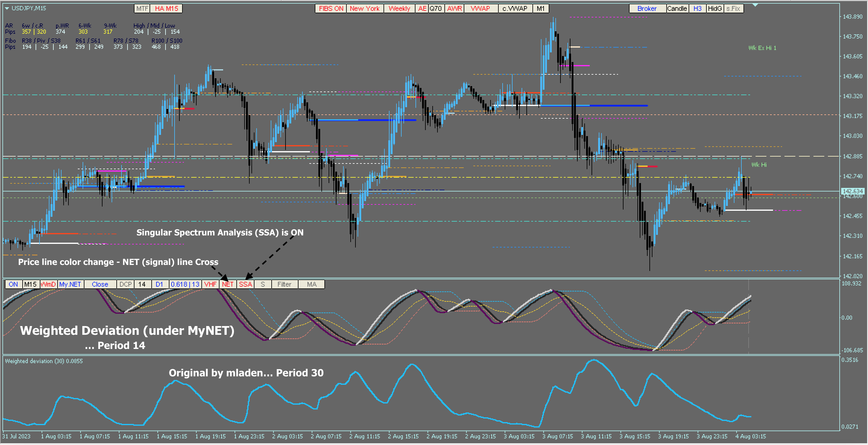The height and width of the screenshot is (445, 868).
Task: Click the HidG button
Action: [715, 8]
